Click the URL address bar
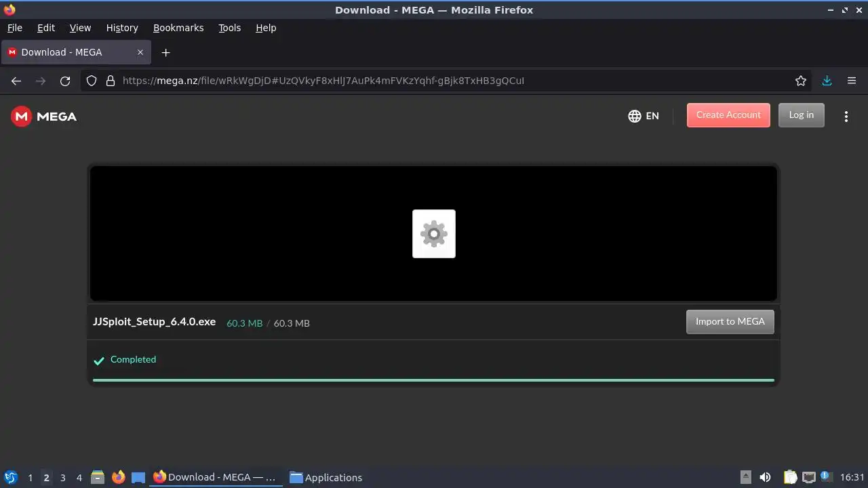The height and width of the screenshot is (488, 868). click(x=448, y=81)
